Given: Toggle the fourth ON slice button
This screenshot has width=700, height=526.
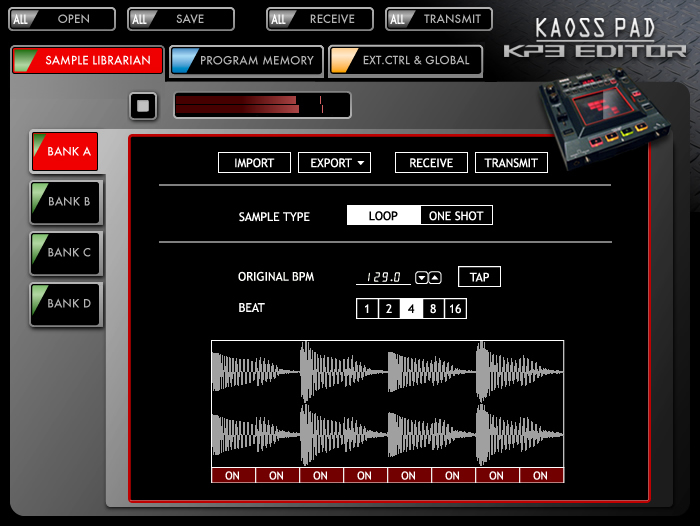Looking at the screenshot, I should click(x=365, y=476).
